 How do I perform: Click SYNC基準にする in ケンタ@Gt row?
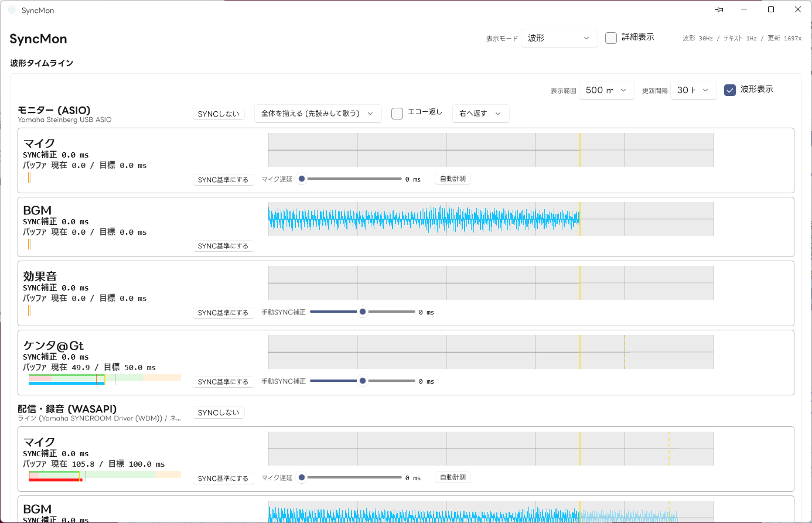[223, 382]
